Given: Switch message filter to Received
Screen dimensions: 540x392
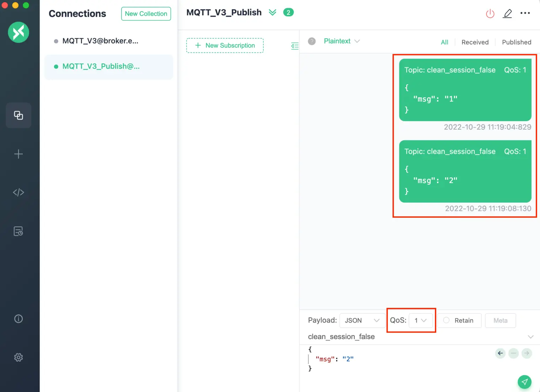Looking at the screenshot, I should click(x=475, y=42).
